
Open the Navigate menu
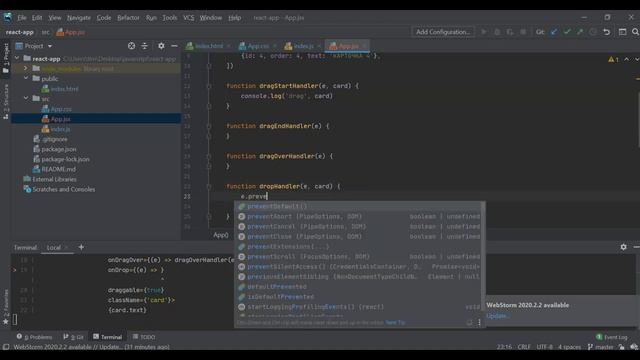point(79,18)
